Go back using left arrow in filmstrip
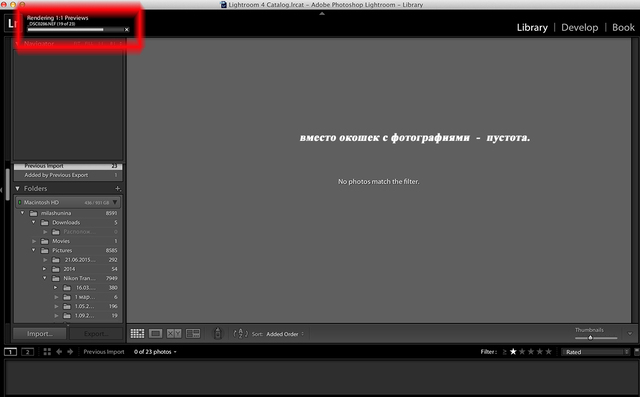 [x=59, y=352]
